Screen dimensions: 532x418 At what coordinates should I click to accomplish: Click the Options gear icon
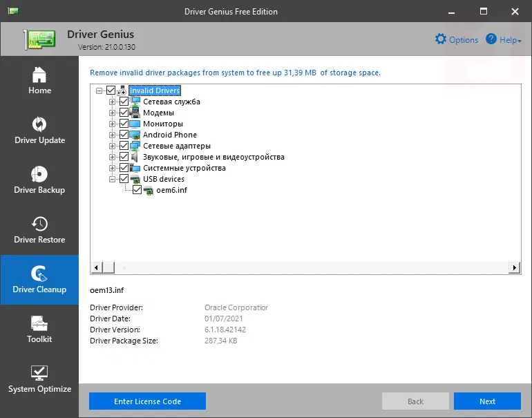[x=440, y=39]
